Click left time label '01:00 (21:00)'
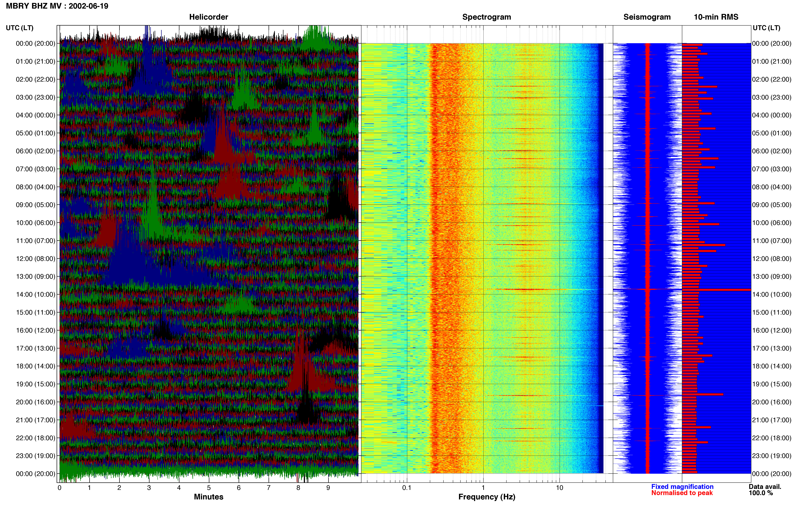812x508 pixels. click(36, 61)
